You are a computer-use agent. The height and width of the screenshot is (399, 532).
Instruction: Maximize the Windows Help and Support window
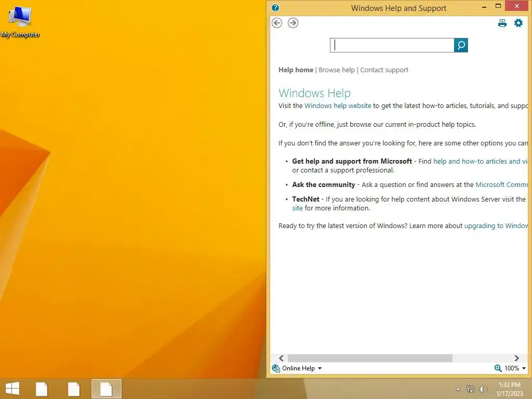[x=498, y=6]
